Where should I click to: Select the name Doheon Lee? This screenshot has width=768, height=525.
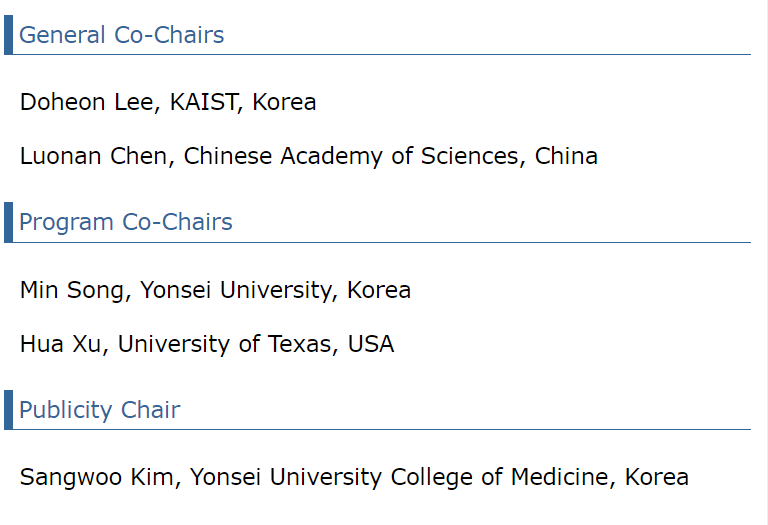coord(87,102)
